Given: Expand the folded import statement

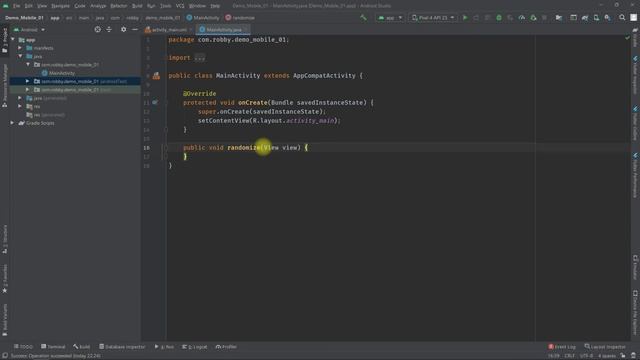Looking at the screenshot, I should (x=200, y=58).
